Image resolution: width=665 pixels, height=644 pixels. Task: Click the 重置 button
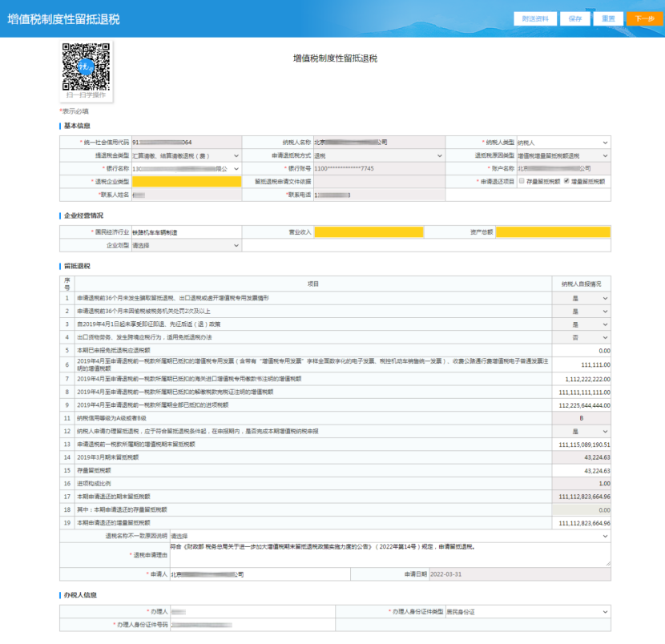(x=608, y=18)
